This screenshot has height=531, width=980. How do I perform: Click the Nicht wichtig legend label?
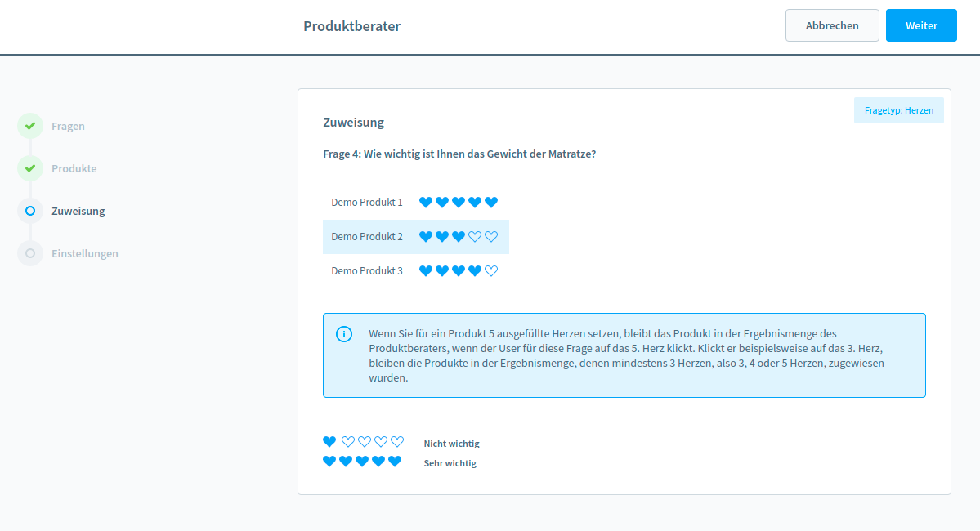click(x=451, y=444)
